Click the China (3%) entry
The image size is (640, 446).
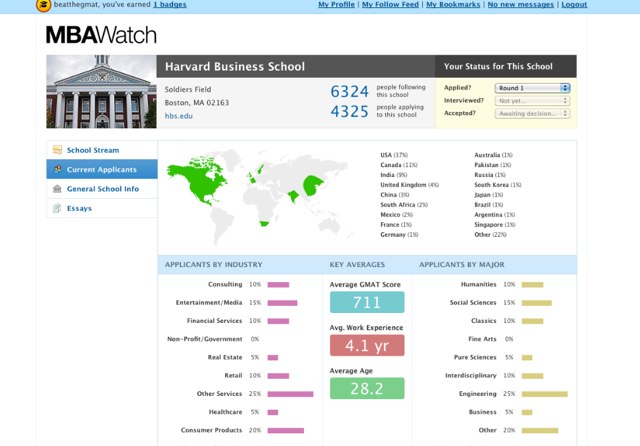tap(395, 195)
